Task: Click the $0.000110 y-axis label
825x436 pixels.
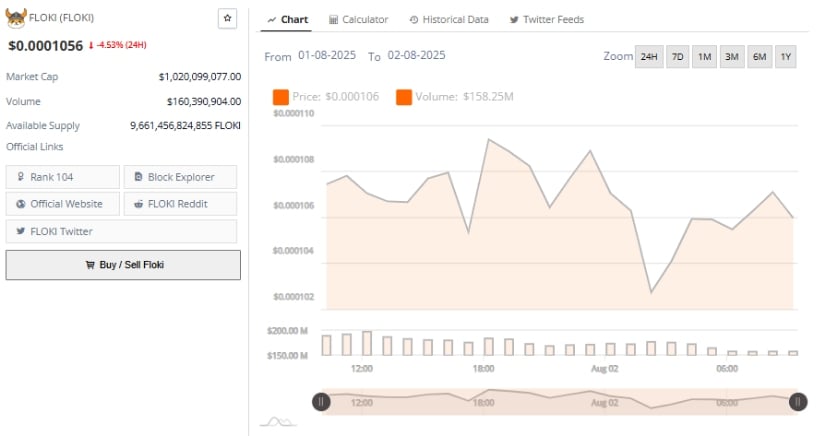Action: 294,113
